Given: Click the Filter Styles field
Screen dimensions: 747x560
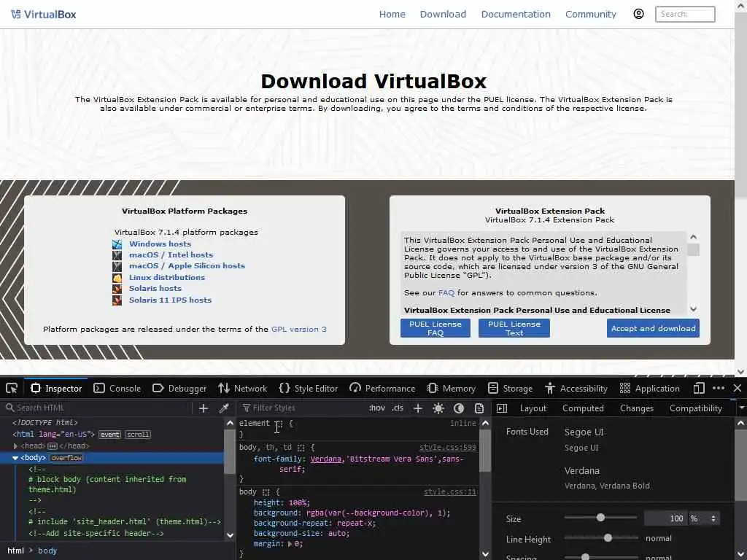Looking at the screenshot, I should pos(303,408).
